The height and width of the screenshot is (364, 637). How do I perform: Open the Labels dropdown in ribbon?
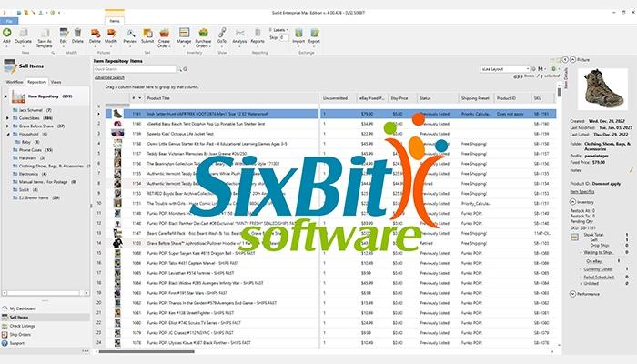click(x=279, y=30)
